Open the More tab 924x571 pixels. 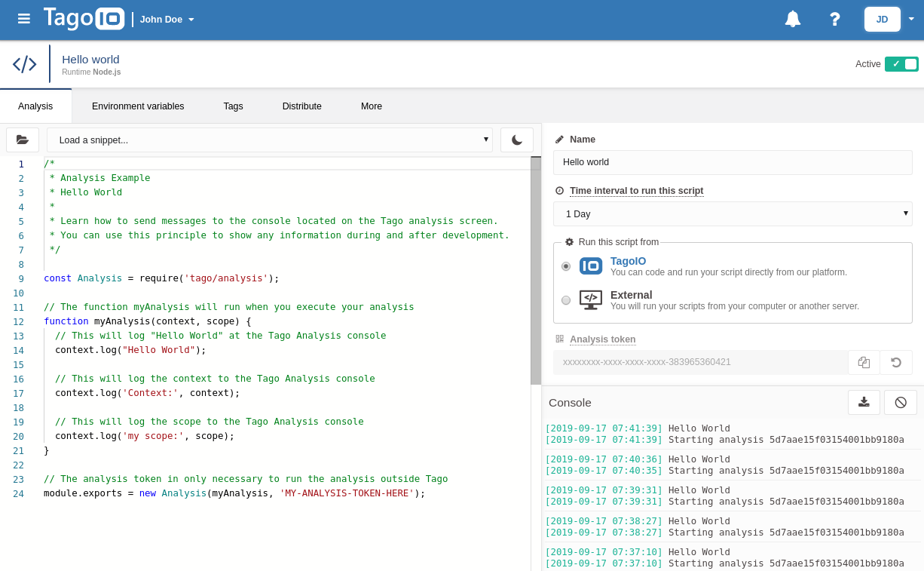tap(372, 106)
